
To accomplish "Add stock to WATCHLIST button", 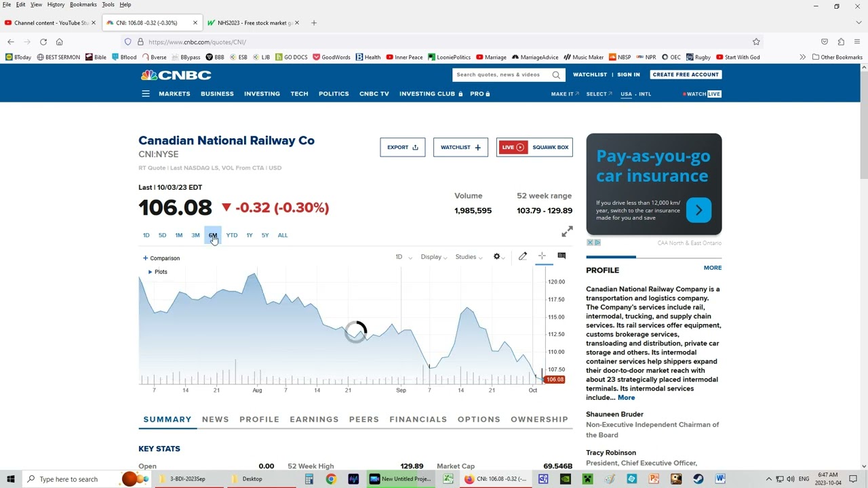I will (460, 147).
